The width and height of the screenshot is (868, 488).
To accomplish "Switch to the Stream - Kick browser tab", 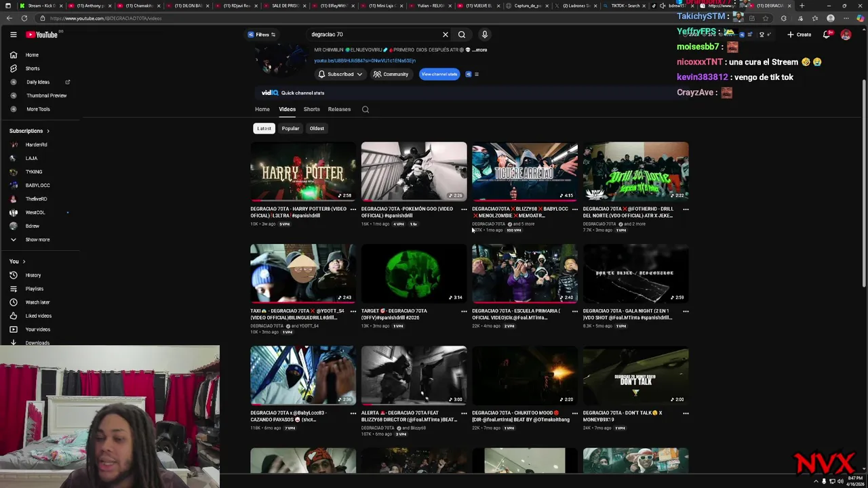I will (x=41, y=5).
